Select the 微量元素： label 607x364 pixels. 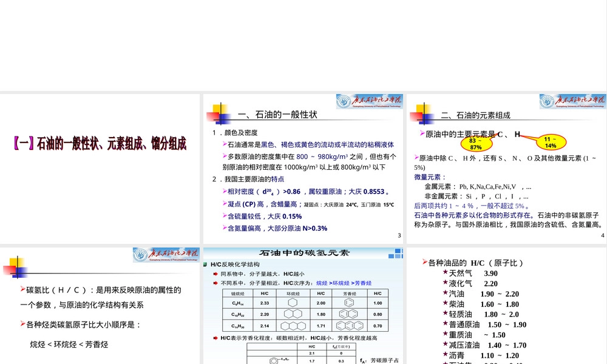coord(430,177)
